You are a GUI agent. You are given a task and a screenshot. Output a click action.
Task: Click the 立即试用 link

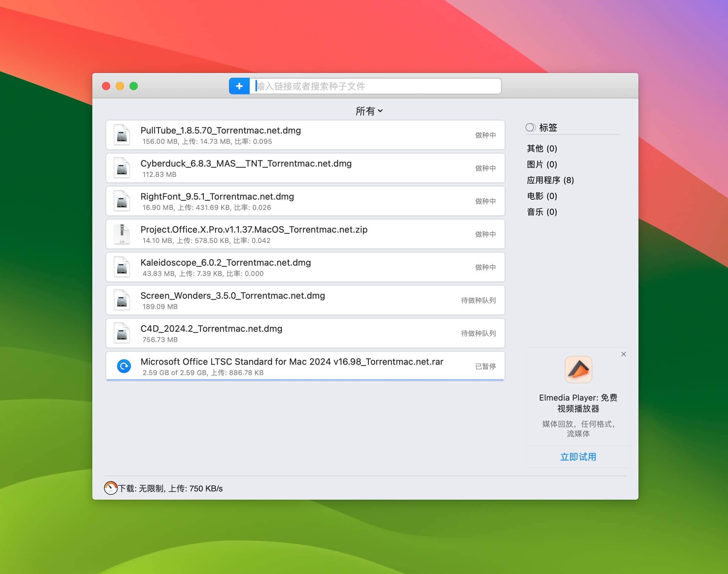tap(578, 457)
